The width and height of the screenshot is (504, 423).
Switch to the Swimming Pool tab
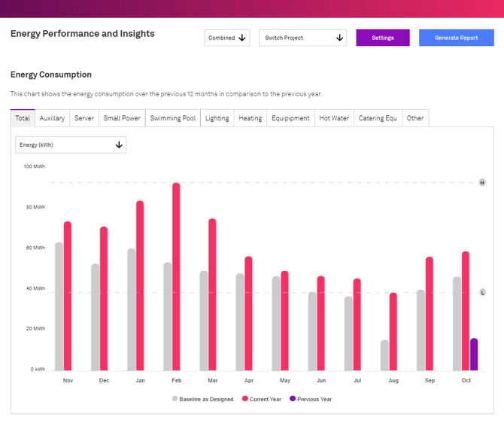click(x=172, y=118)
